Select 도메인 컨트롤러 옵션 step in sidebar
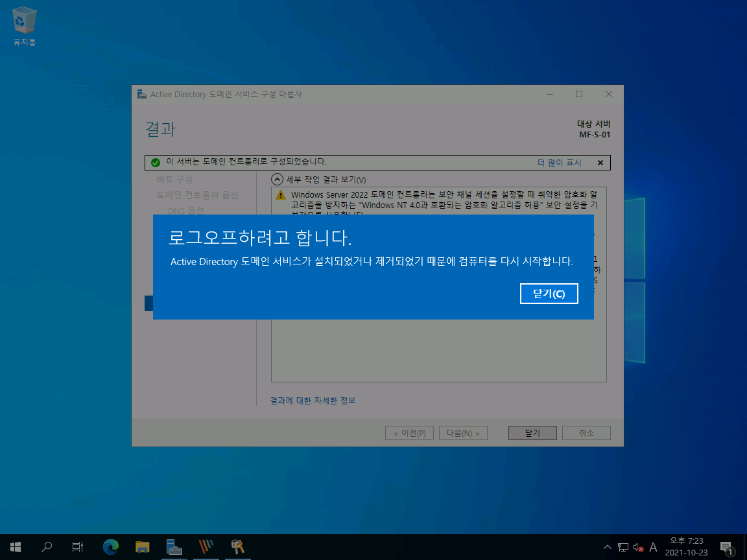The height and width of the screenshot is (560, 747). point(197,195)
